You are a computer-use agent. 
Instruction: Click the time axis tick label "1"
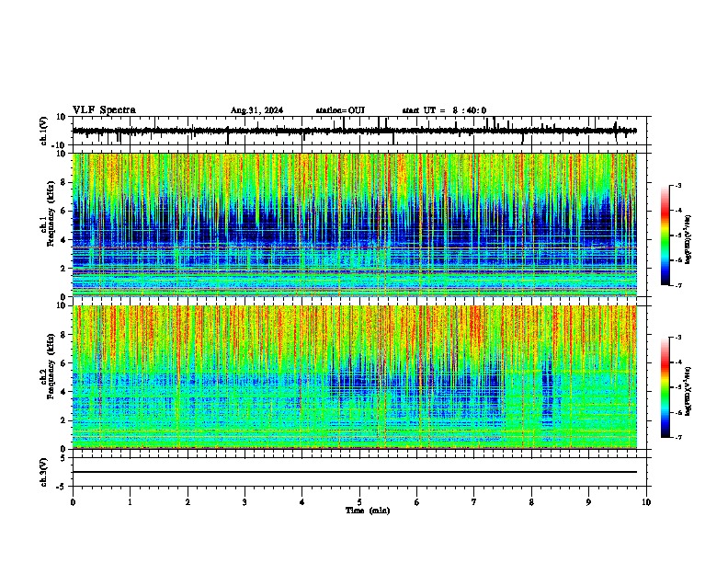(x=130, y=502)
